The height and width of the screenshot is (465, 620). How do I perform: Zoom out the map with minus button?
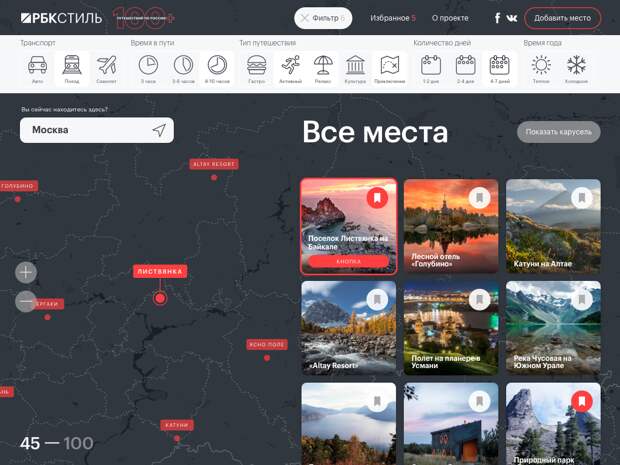pyautogui.click(x=26, y=301)
